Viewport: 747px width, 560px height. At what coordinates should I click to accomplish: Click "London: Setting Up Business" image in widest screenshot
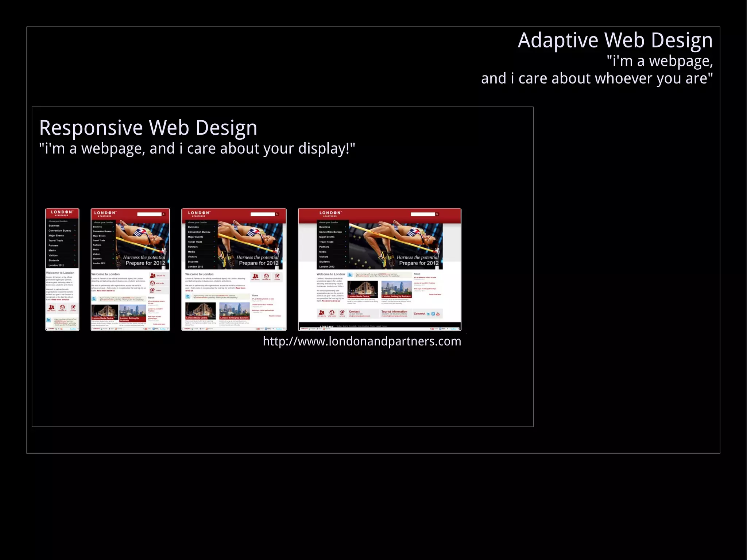[396, 289]
